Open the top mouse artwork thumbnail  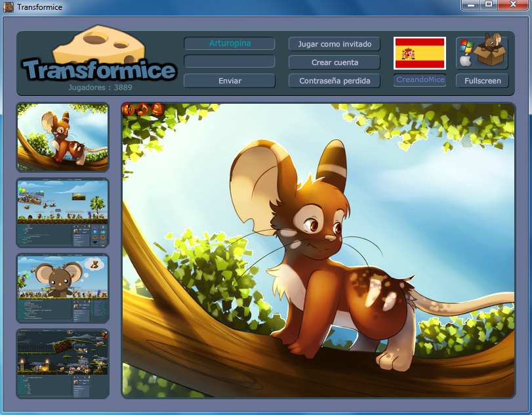pos(62,137)
